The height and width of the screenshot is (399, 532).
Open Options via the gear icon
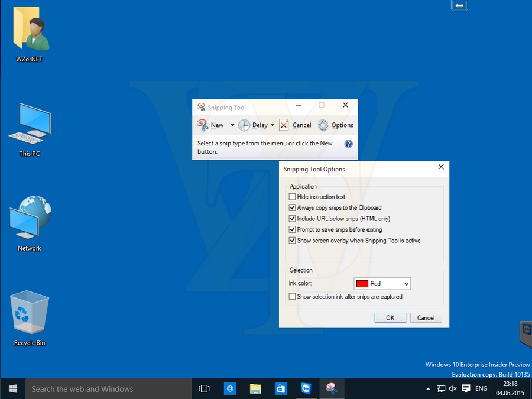pyautogui.click(x=323, y=125)
